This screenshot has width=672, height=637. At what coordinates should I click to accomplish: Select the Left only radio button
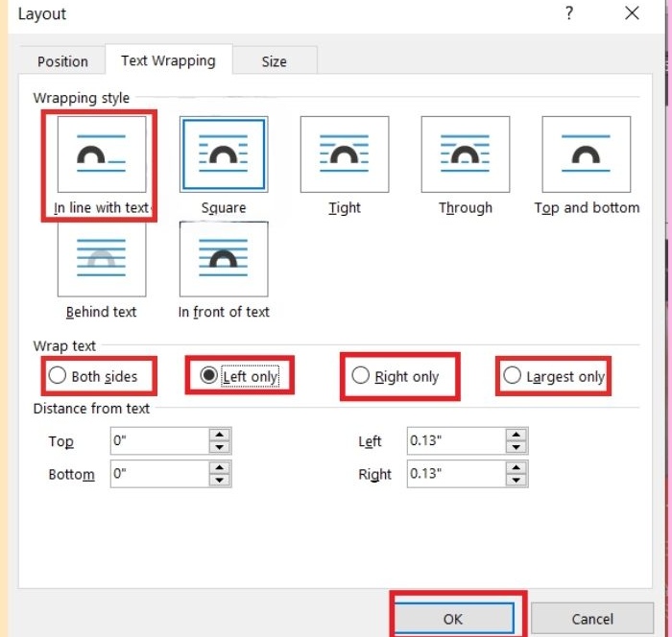208,376
